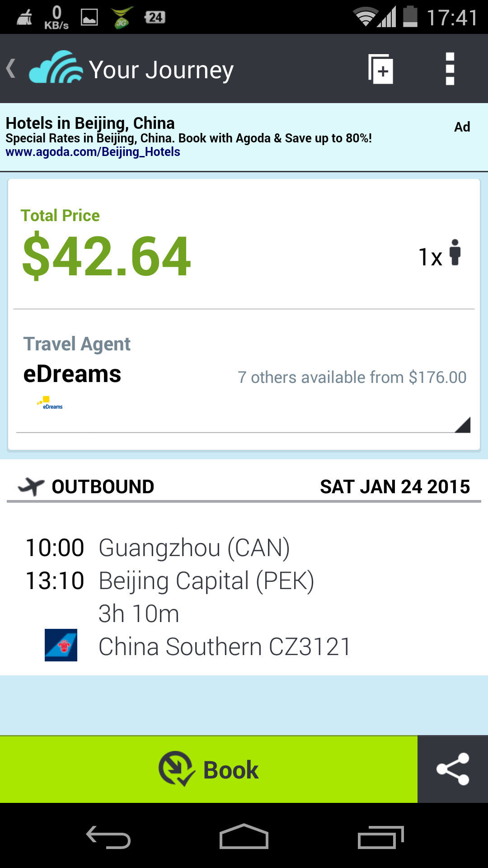Tap the green Book button

pos(209,769)
